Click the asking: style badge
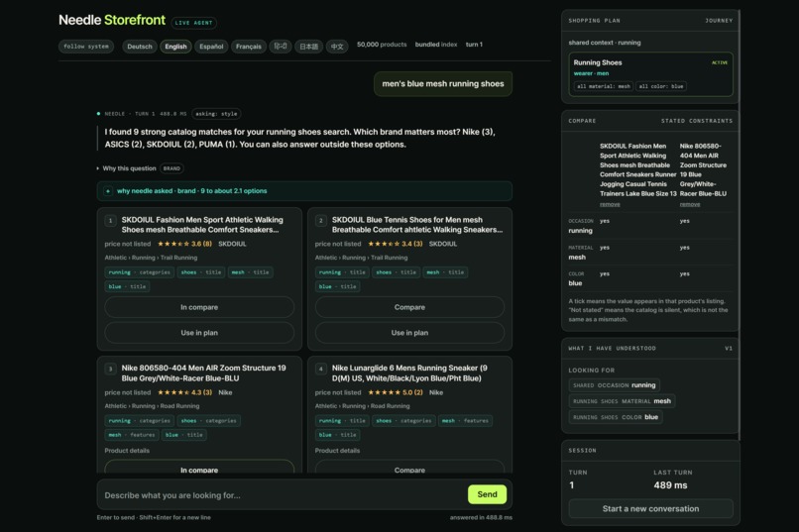 pyautogui.click(x=216, y=114)
